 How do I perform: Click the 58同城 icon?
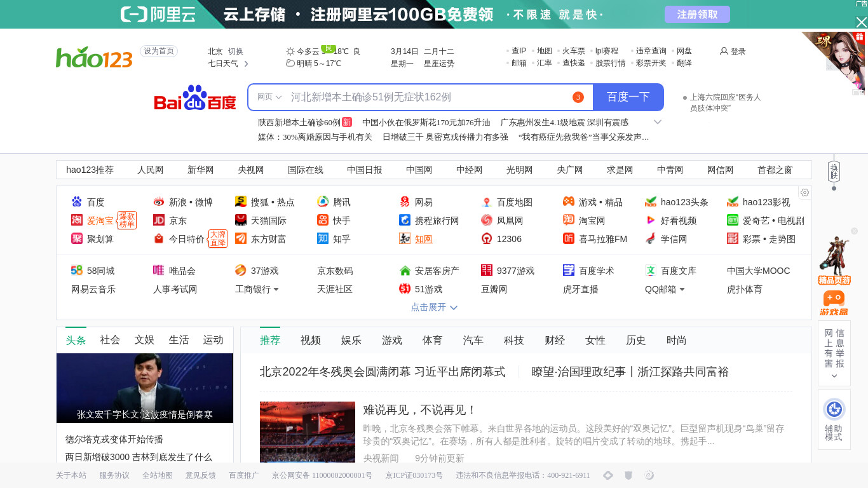pos(77,271)
